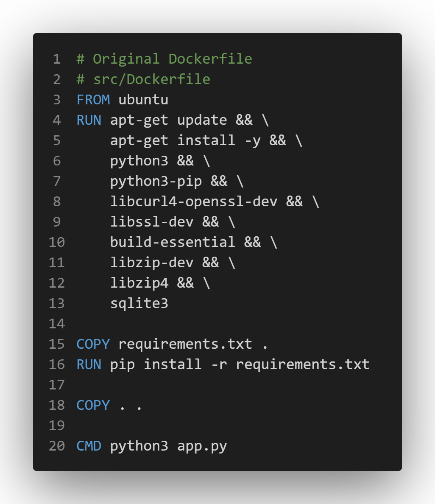Click 'requirements.txt' on line 15
The width and height of the screenshot is (435, 504).
[185, 344]
